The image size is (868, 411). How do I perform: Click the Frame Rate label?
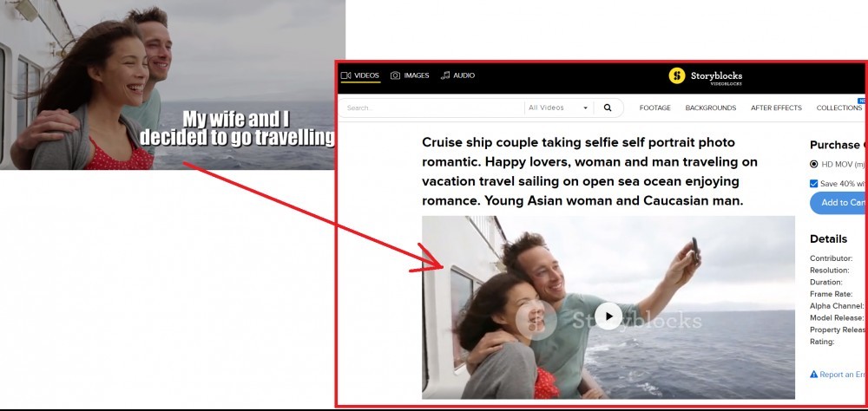pyautogui.click(x=831, y=294)
